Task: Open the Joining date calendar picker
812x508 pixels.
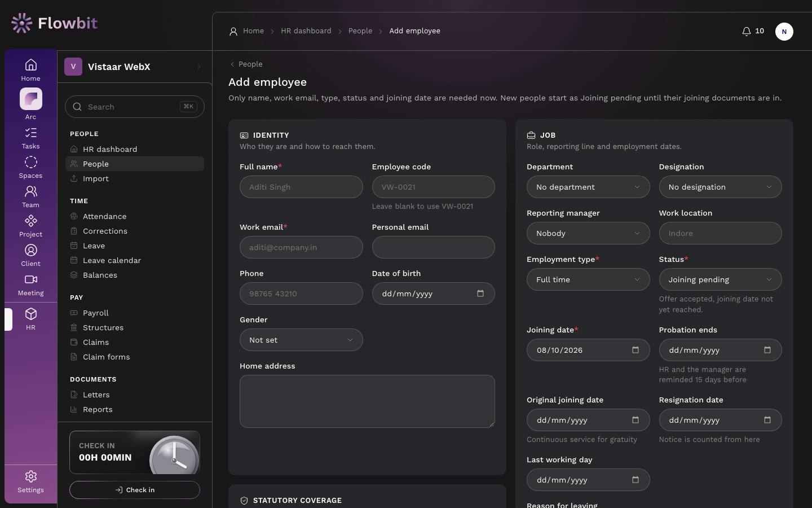Action: (636, 350)
